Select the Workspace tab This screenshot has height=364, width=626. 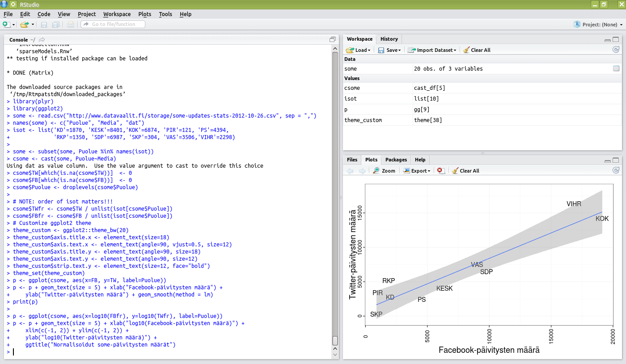360,39
